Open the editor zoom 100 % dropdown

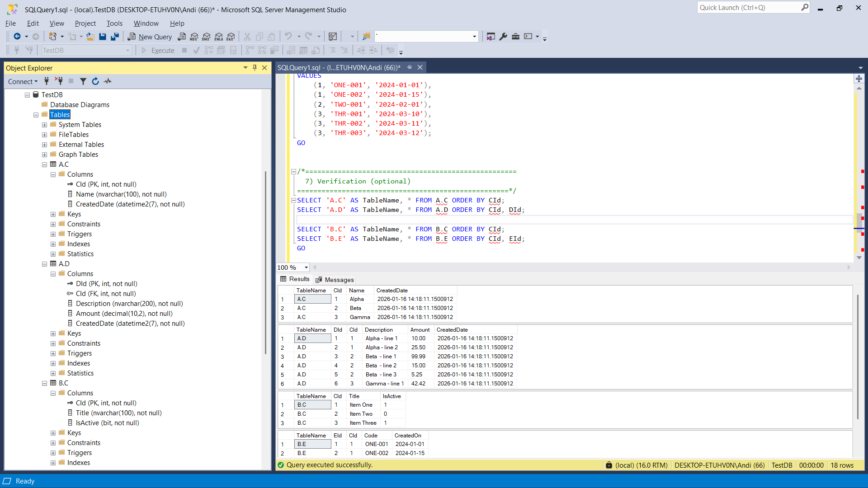(x=306, y=267)
